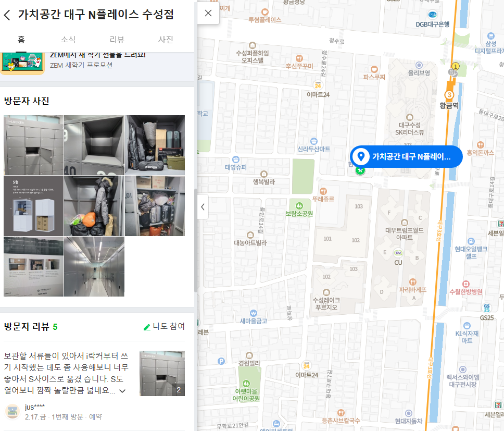Open the S형 locker diagram photo
The height and width of the screenshot is (431, 504).
tap(33, 206)
